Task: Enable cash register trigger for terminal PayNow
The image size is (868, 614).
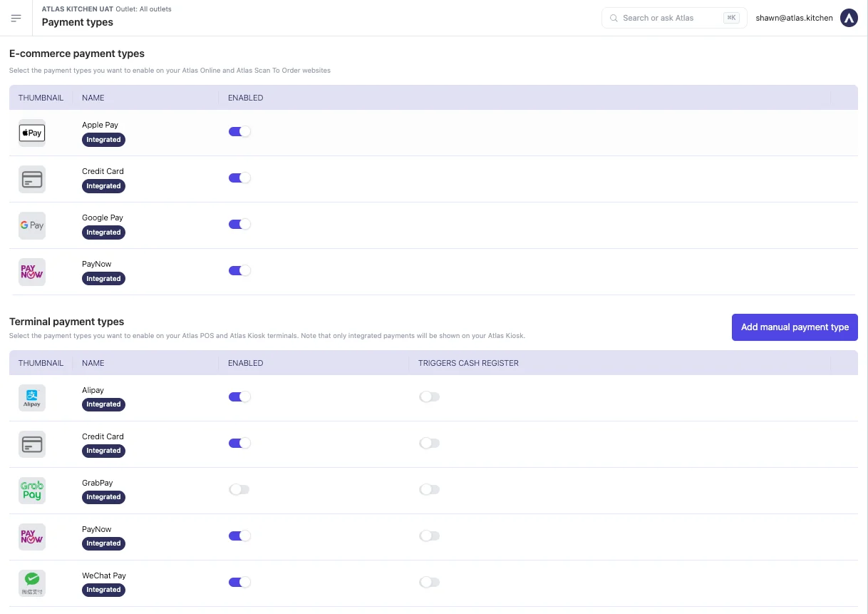Action: pyautogui.click(x=430, y=536)
